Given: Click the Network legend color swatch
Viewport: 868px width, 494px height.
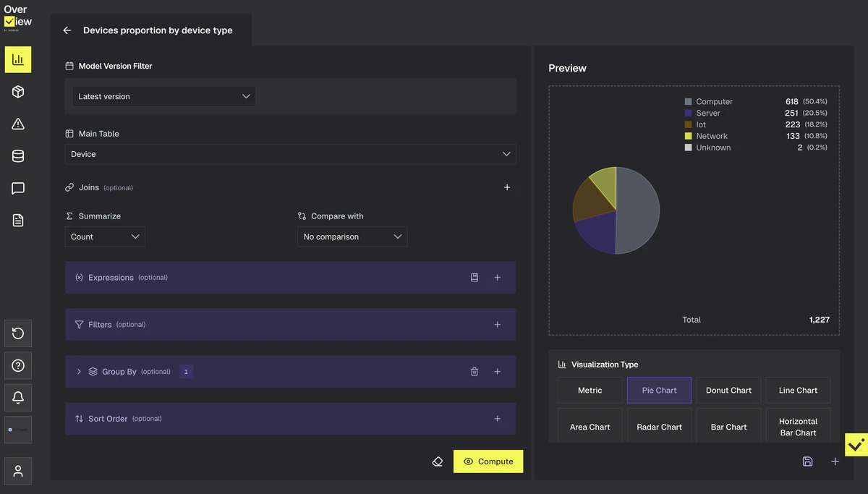Looking at the screenshot, I should tap(689, 136).
